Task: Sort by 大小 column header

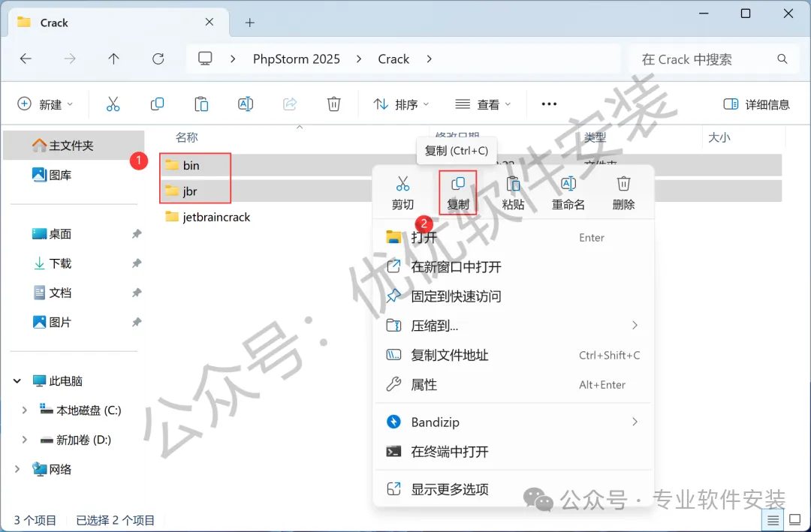Action: click(x=719, y=137)
